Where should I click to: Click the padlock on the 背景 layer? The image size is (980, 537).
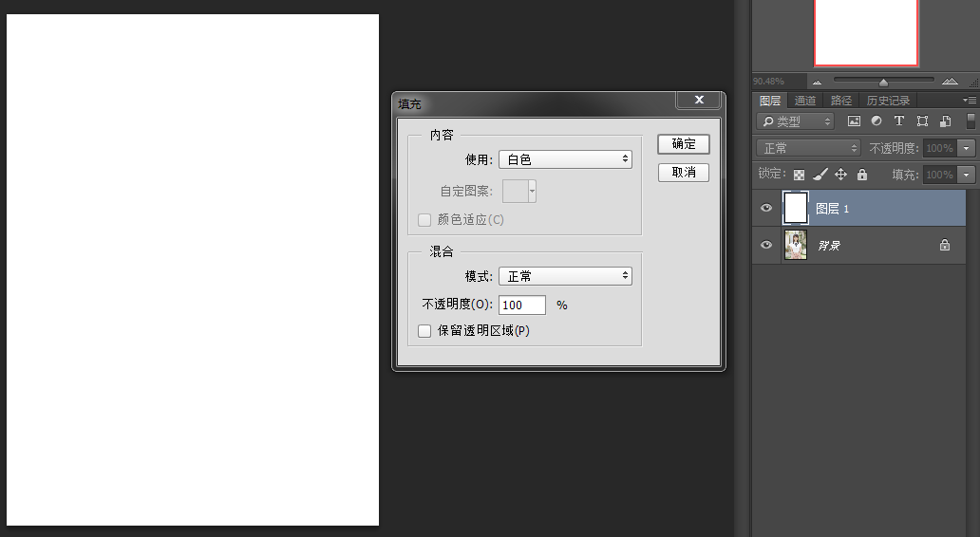(x=944, y=245)
